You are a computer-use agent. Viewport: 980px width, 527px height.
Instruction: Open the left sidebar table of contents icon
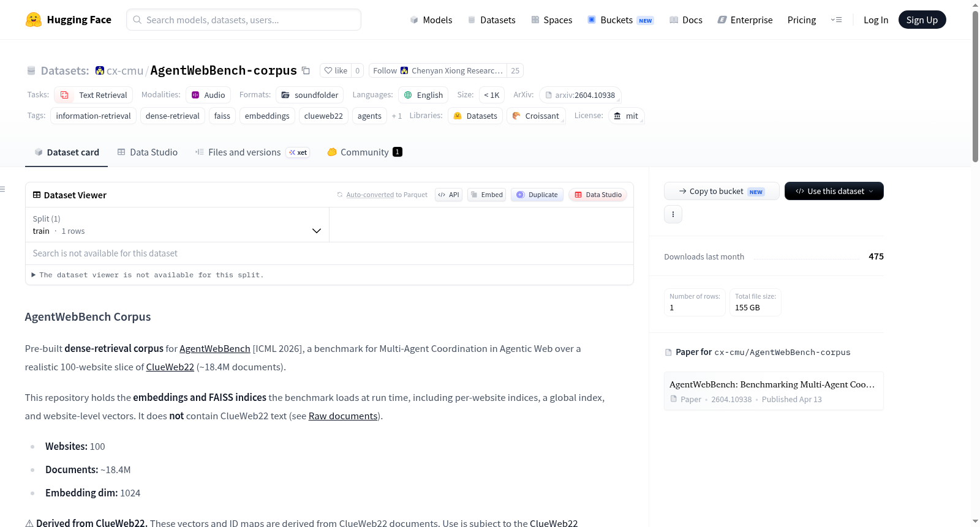2,189
